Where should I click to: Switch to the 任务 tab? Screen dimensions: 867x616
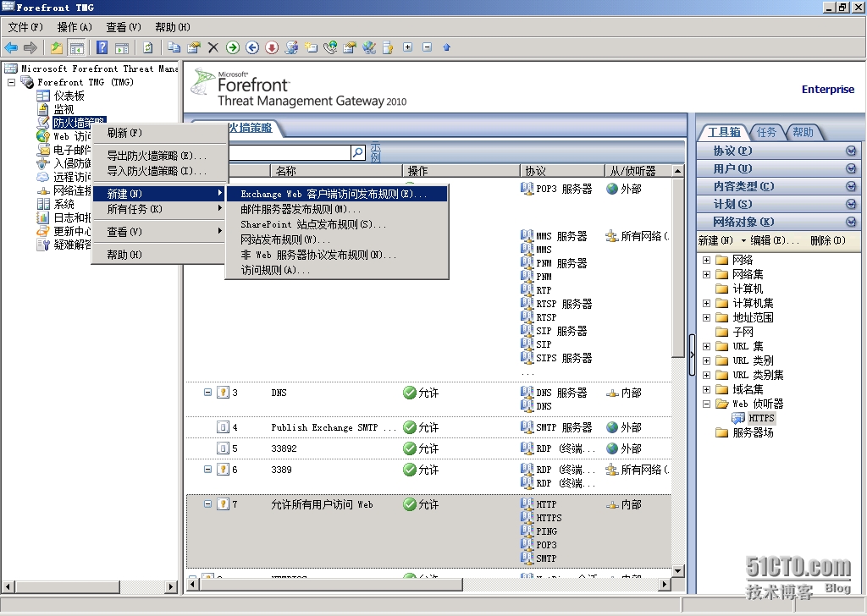[766, 132]
